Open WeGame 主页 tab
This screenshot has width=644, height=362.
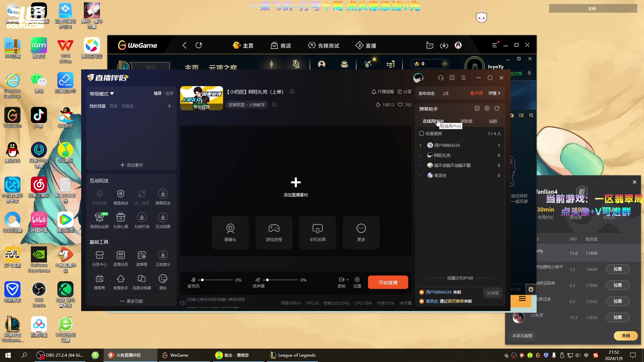[243, 45]
